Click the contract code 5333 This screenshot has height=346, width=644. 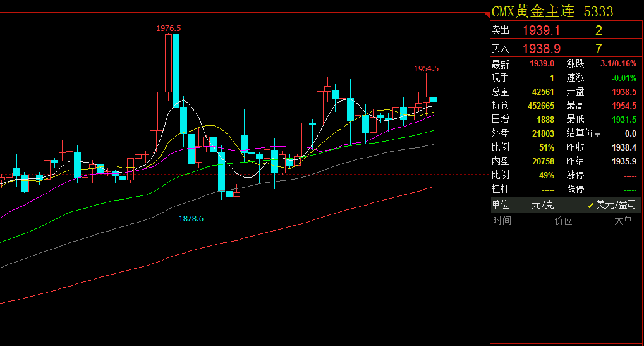[598, 11]
